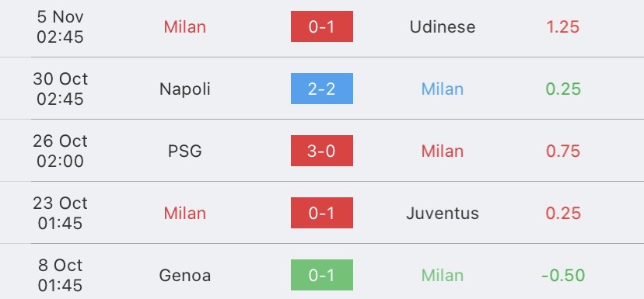Viewport: 644px width, 299px height.
Task: Click the 0.75 handicap value
Action: click(563, 151)
